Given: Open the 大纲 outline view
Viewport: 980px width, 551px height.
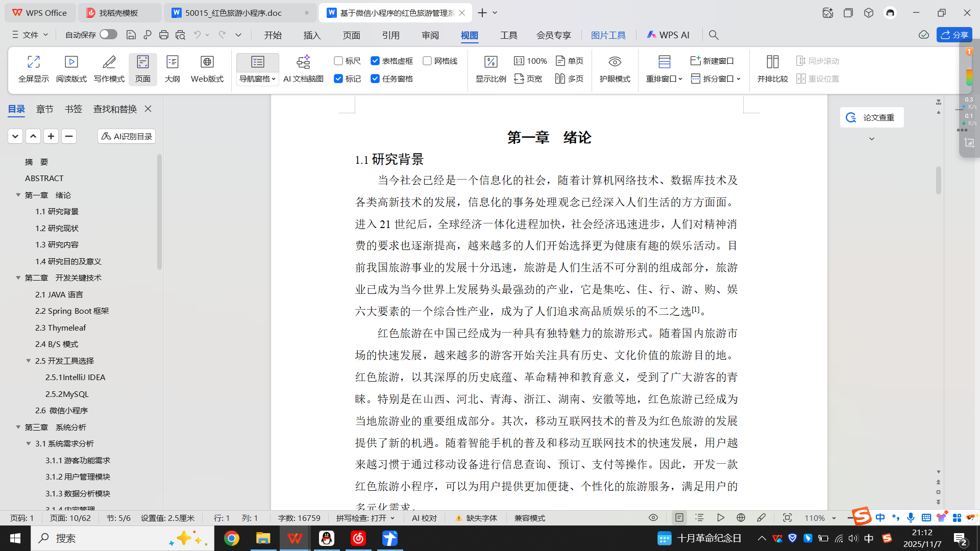Looking at the screenshot, I should 172,62.
